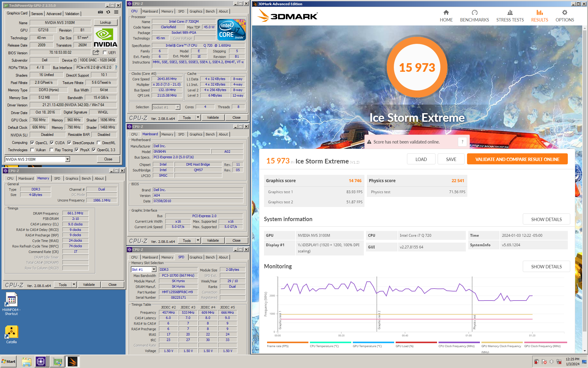Toggle the CUDA checkbox
Screen dimensions: 588x368
(52, 143)
